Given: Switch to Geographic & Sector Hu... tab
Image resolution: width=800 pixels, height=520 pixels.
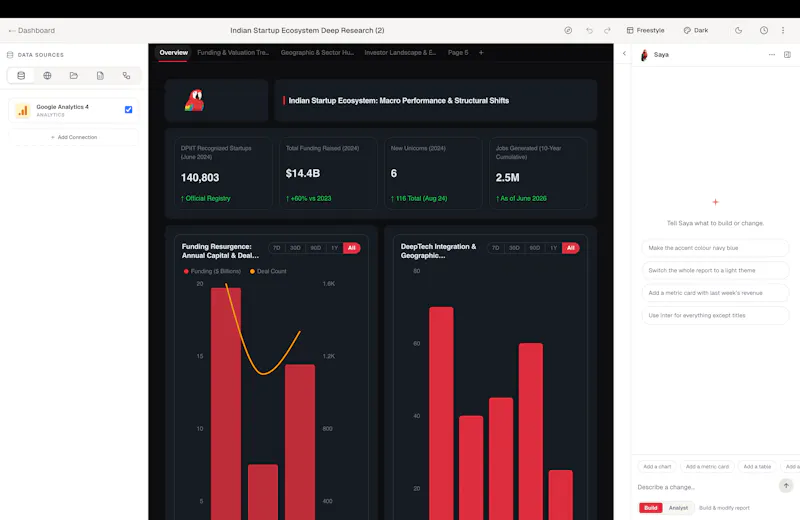Looking at the screenshot, I should pyautogui.click(x=317, y=53).
